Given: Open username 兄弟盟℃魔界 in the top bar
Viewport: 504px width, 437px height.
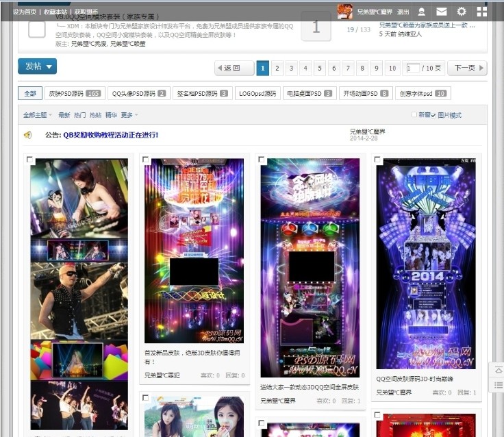Looking at the screenshot, I should [x=375, y=12].
